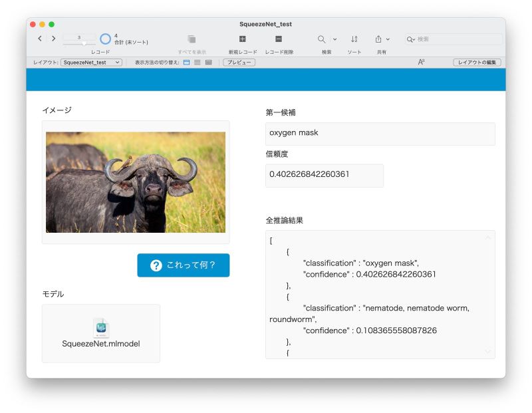This screenshot has height=413, width=532.
Task: Click the found set pie circle icon
Action: [x=105, y=39]
